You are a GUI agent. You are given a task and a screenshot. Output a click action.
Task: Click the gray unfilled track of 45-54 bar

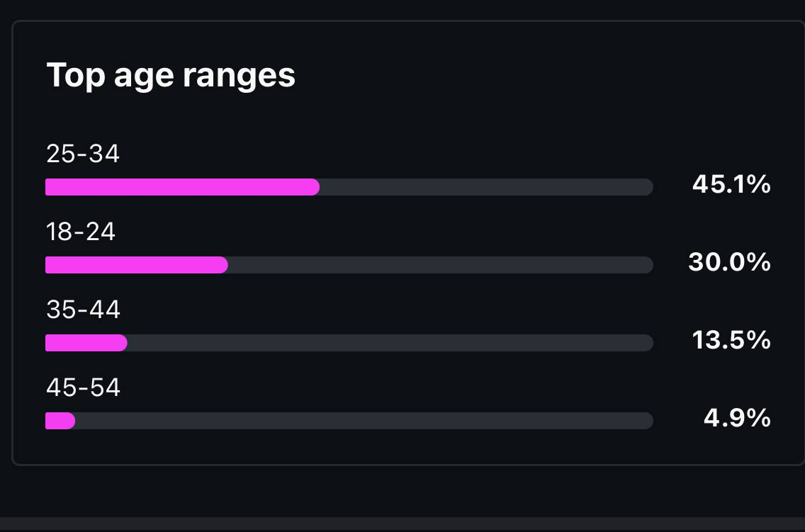[364, 421]
